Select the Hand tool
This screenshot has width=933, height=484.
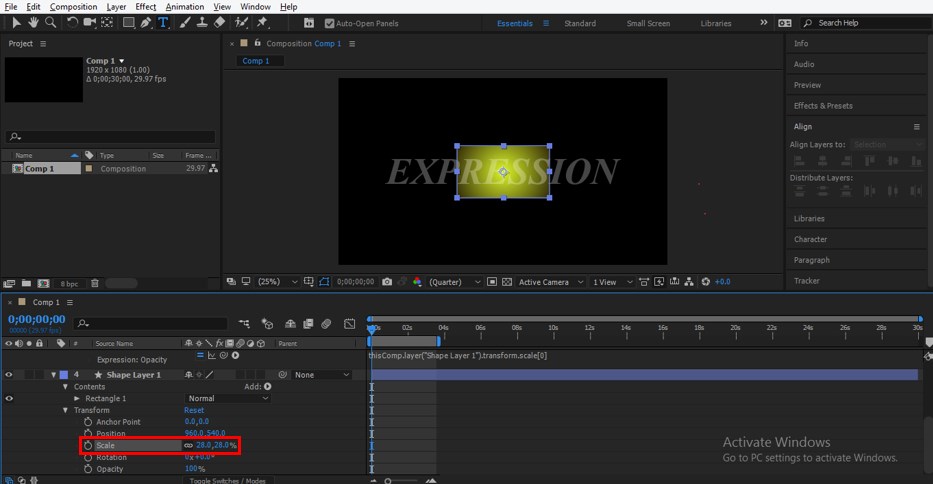click(x=32, y=22)
